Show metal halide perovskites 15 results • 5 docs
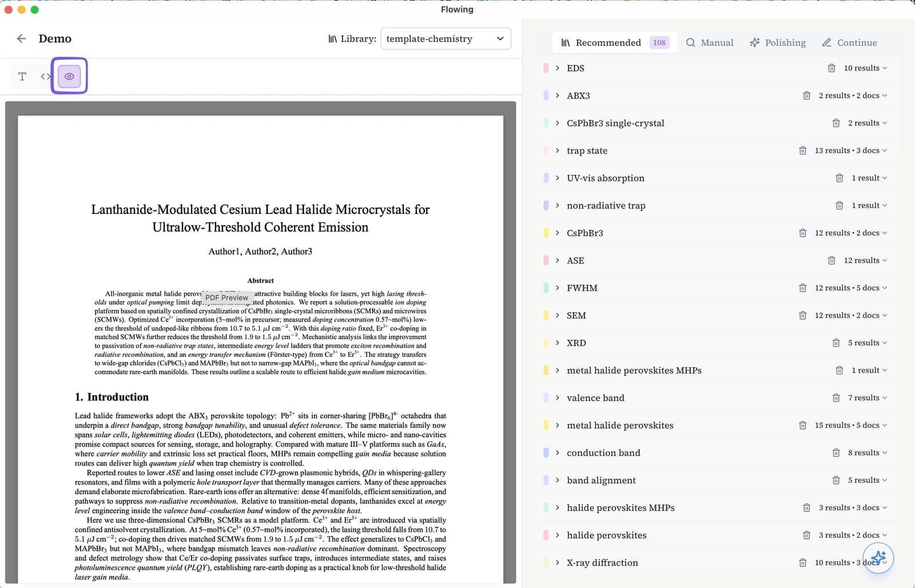 851,425
